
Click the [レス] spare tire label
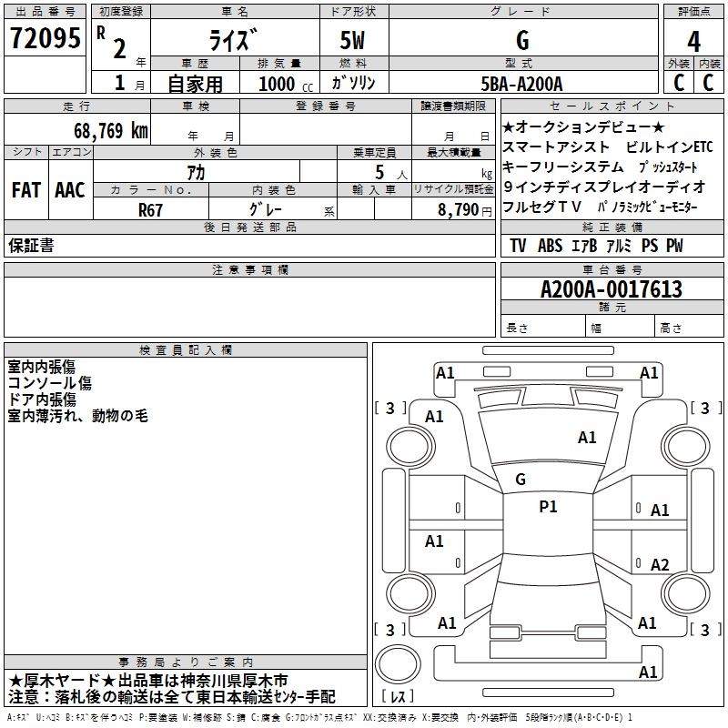tap(398, 696)
